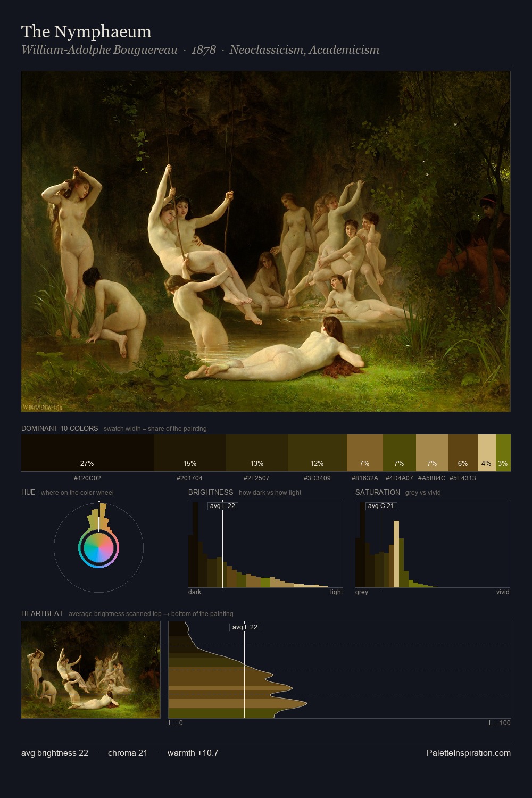Screen dimensions: 532x798
Task: Click "where on the color wheel" caption
Action: point(77,493)
